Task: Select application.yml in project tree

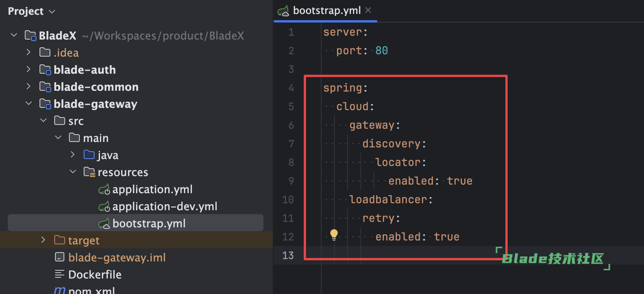Action: click(152, 189)
